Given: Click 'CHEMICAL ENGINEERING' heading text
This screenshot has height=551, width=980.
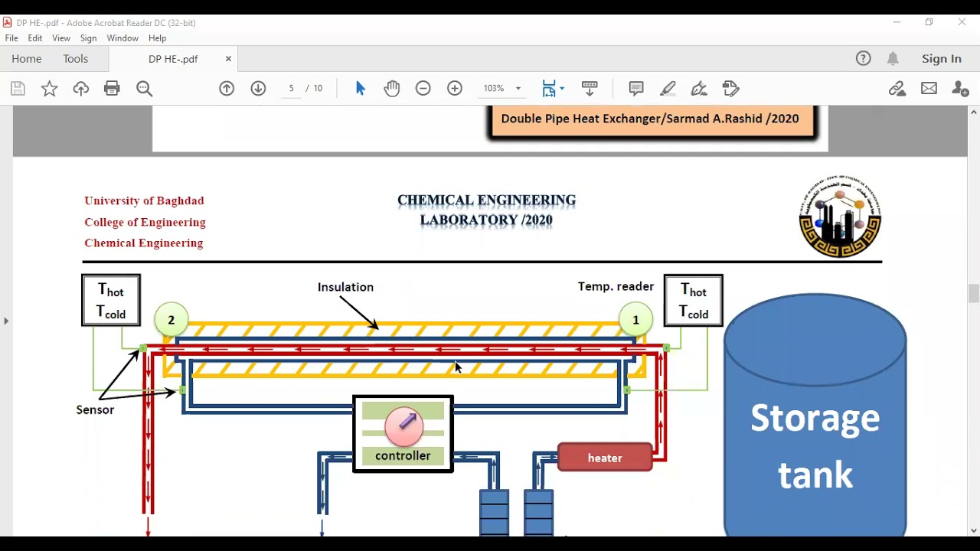Looking at the screenshot, I should pyautogui.click(x=486, y=201).
